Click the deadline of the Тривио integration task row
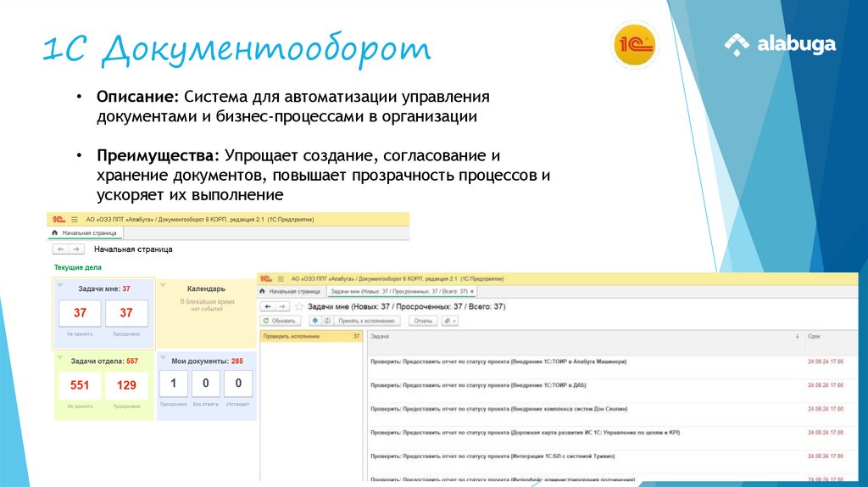 click(826, 456)
